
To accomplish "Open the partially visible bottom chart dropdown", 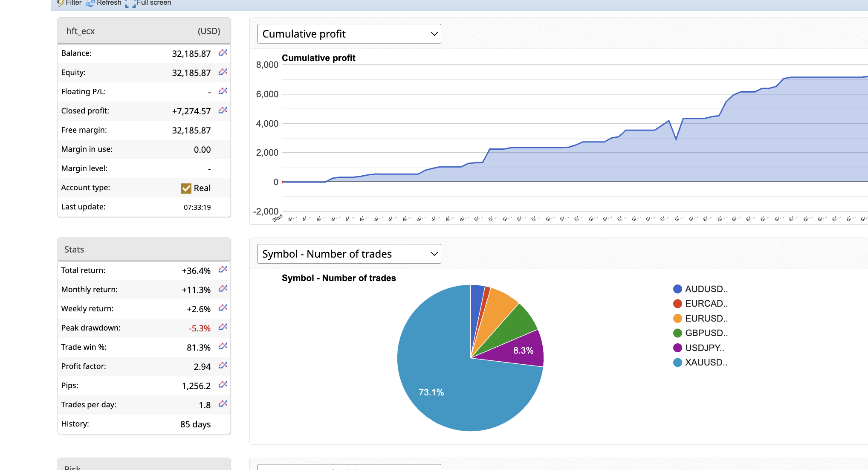I will pyautogui.click(x=349, y=467).
